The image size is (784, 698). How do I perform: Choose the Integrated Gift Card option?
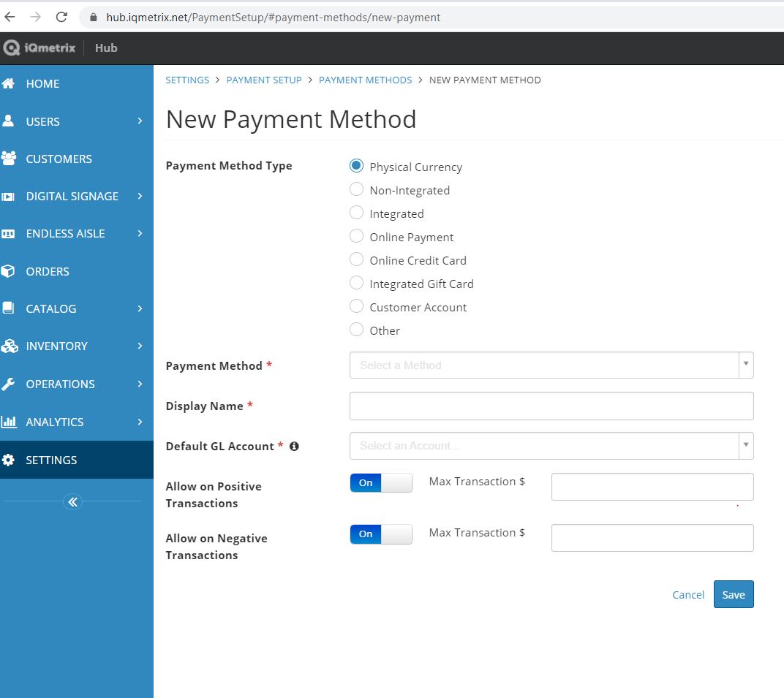[x=357, y=284]
